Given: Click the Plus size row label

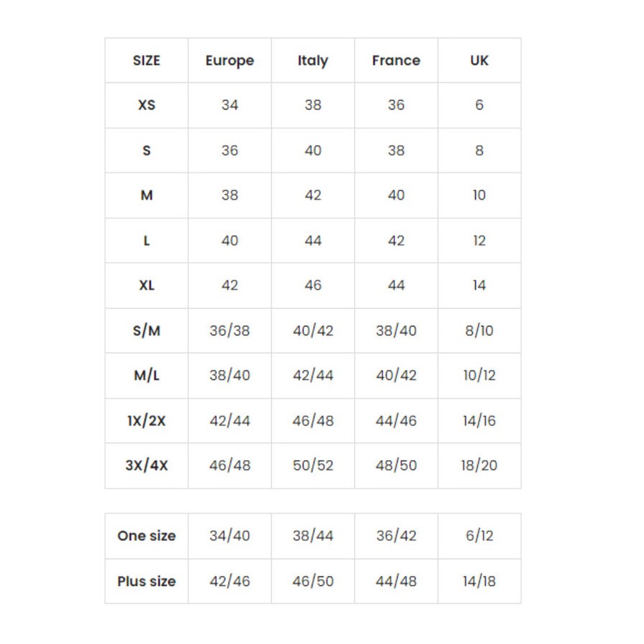Looking at the screenshot, I should [147, 581].
